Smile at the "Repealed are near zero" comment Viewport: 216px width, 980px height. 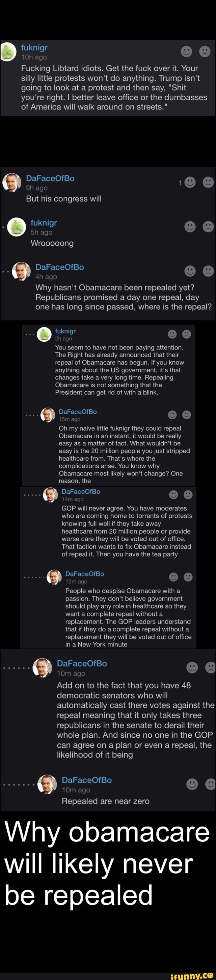point(192,784)
